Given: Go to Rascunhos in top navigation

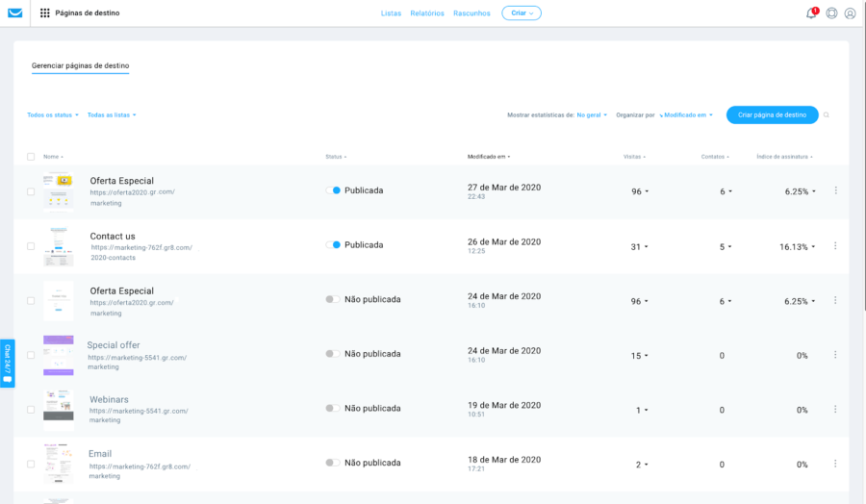Looking at the screenshot, I should tap(471, 13).
